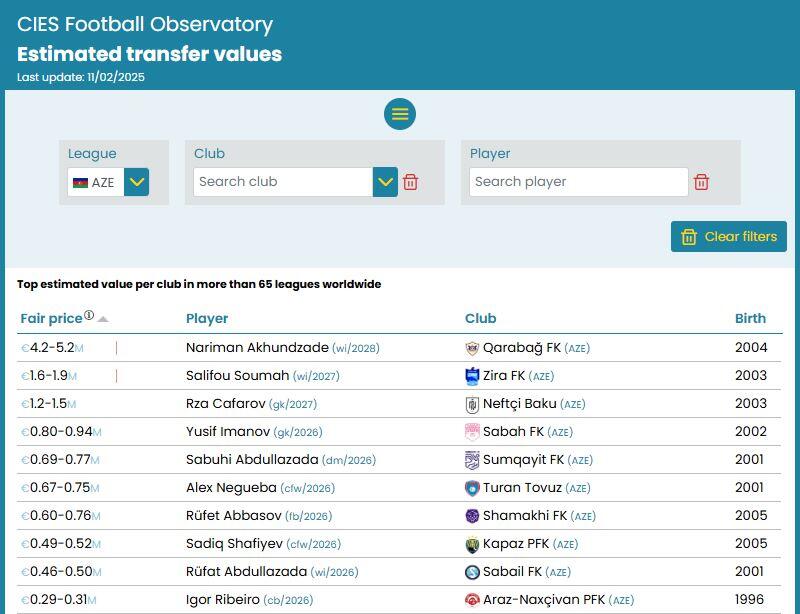Click the Zira FK club name
This screenshot has width=800, height=614.
[x=504, y=376]
